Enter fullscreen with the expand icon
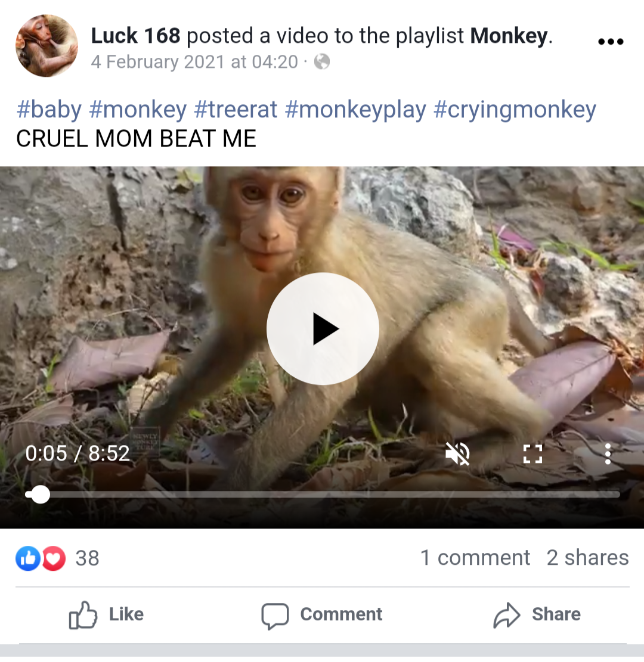 point(532,454)
